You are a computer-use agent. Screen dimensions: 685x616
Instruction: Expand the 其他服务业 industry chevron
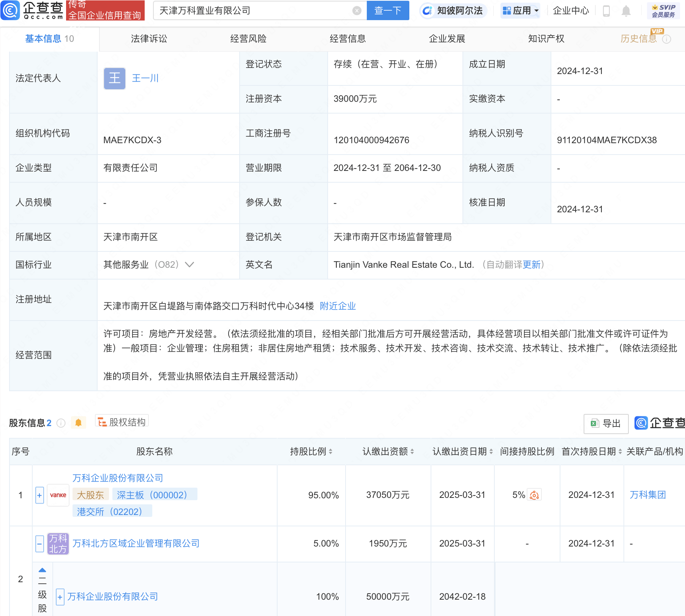tap(189, 264)
